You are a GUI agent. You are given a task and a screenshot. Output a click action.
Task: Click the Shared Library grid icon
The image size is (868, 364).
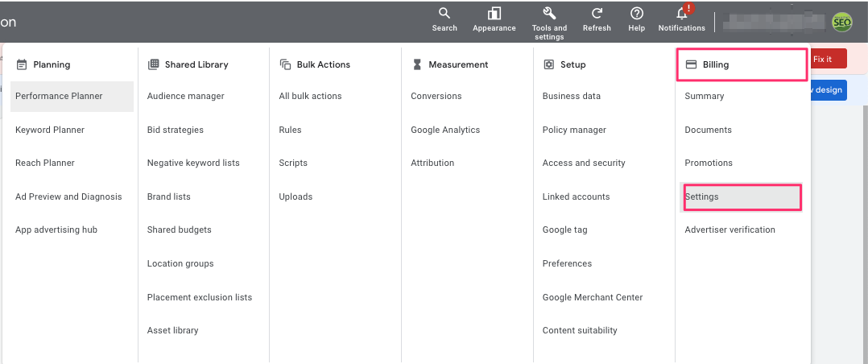click(153, 64)
